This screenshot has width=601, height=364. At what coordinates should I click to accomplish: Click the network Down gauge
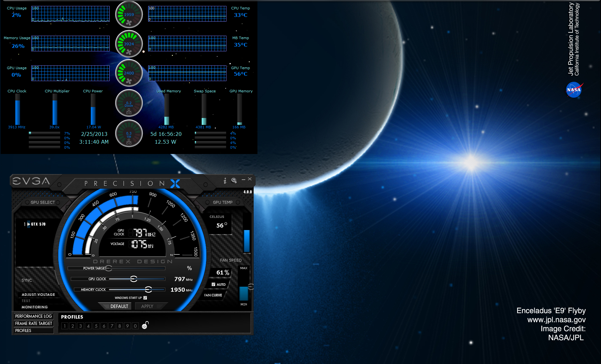tap(129, 103)
